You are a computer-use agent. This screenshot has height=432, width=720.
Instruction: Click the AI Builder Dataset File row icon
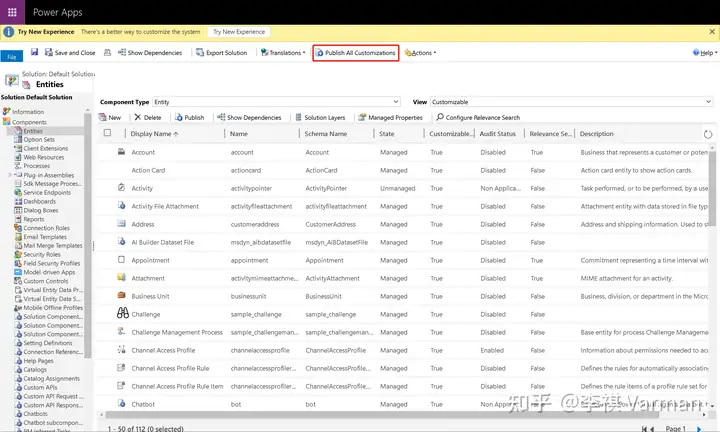pos(121,241)
